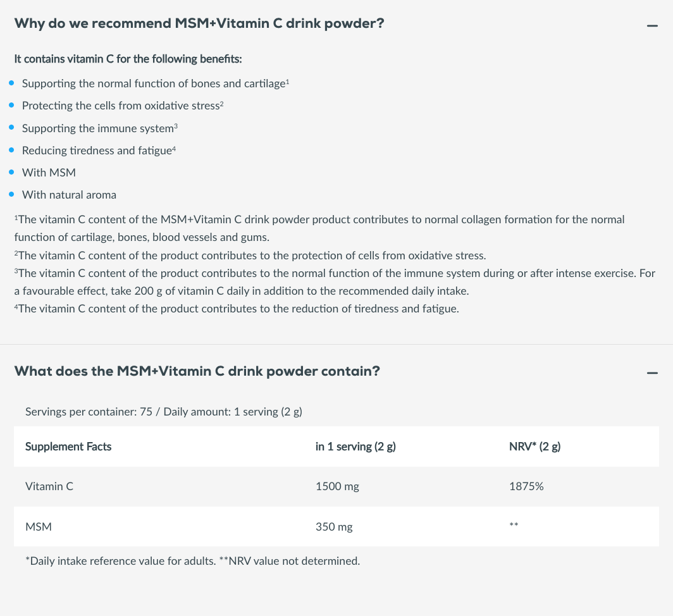Screen dimensions: 673x616
Task: Click the 'Why do we recommend MSM+Vitamin C' heading
Action: point(199,23)
